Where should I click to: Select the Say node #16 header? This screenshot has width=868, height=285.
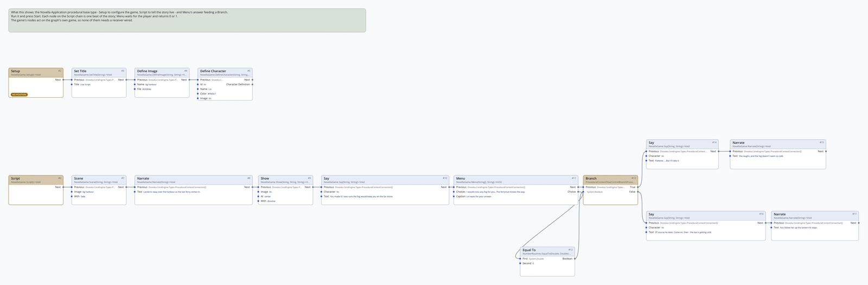706,216
